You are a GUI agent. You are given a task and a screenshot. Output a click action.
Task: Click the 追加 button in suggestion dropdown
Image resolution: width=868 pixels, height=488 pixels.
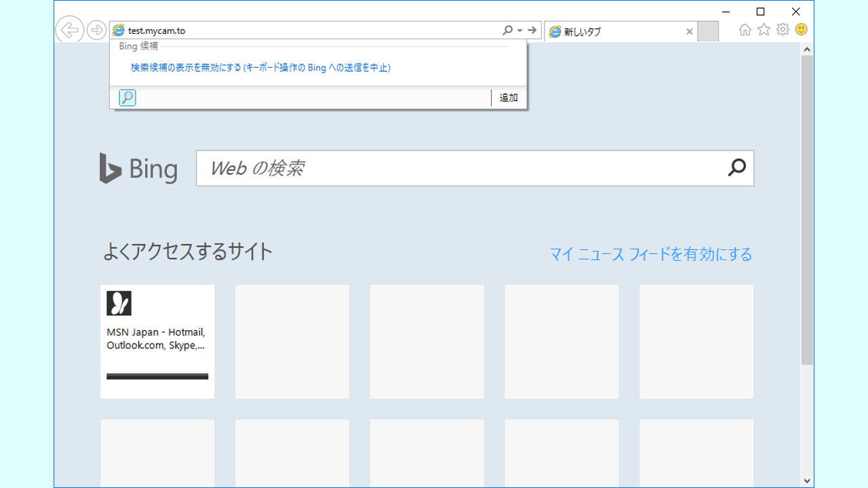point(509,98)
